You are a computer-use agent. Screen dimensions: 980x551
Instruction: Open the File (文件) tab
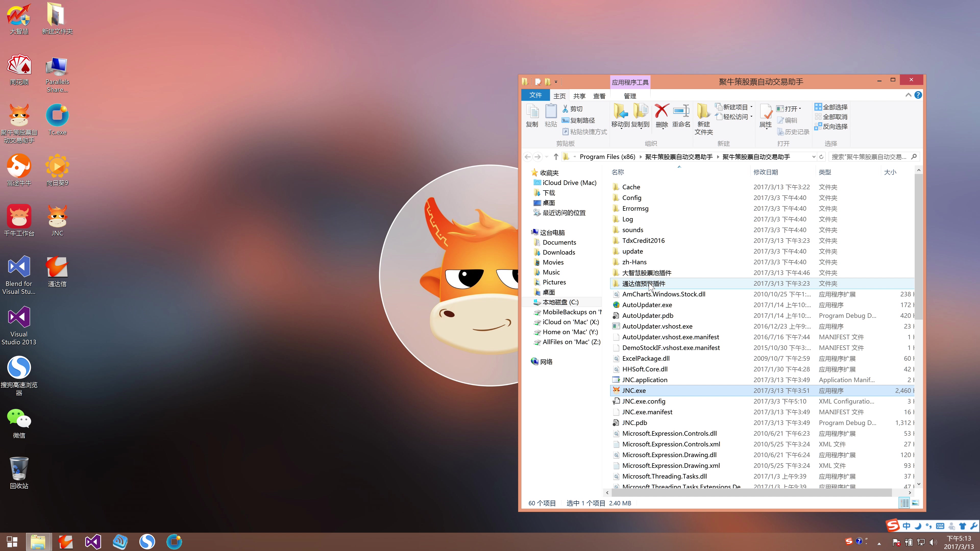pos(535,95)
